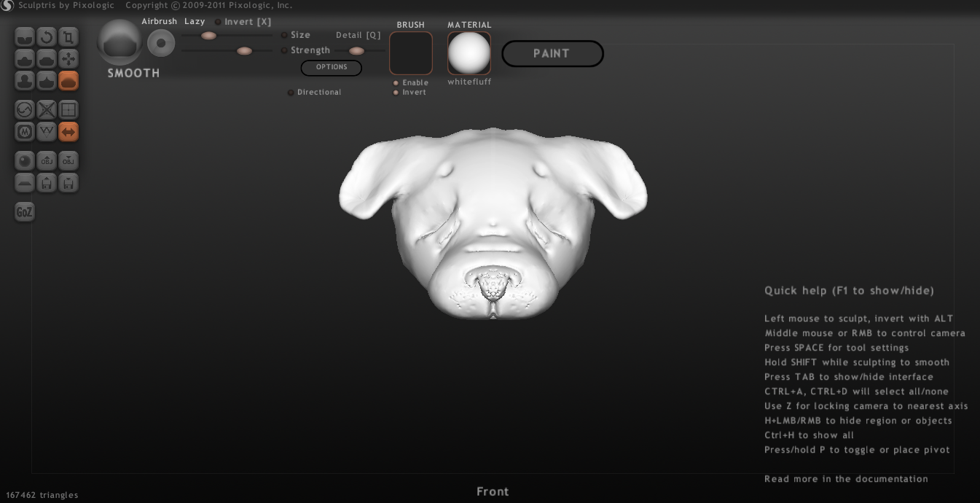Open a saved Sculptris file

[47, 183]
